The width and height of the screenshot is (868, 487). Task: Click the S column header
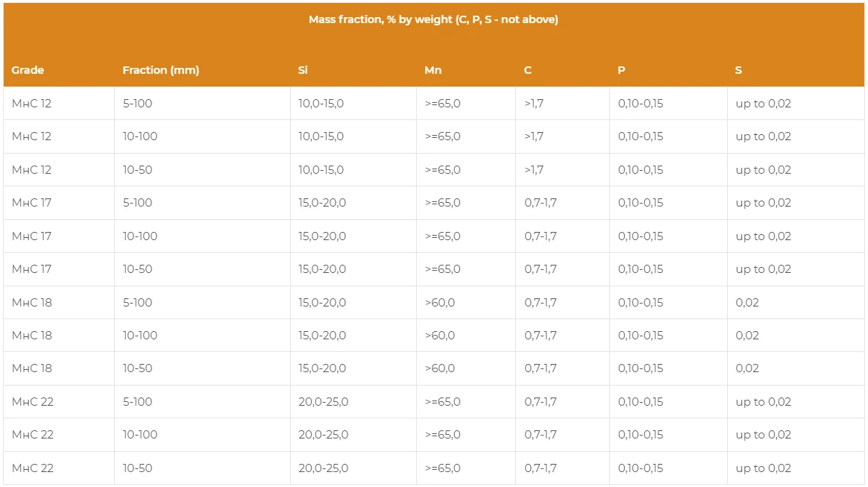click(x=738, y=70)
